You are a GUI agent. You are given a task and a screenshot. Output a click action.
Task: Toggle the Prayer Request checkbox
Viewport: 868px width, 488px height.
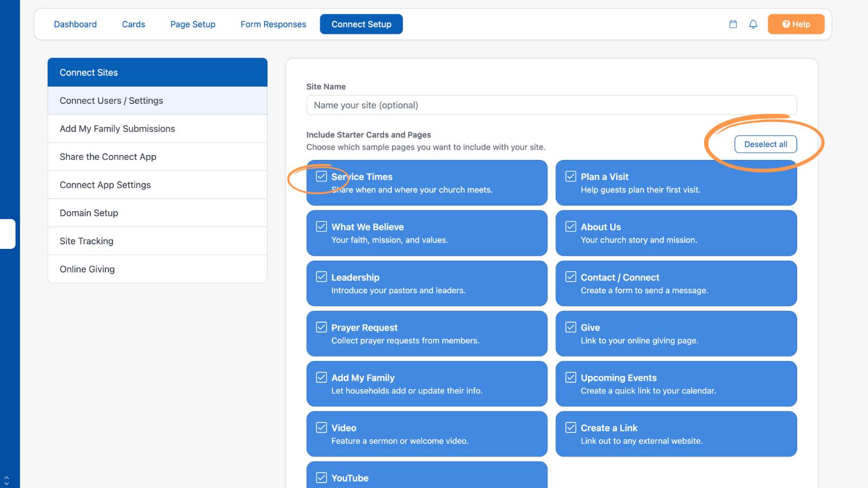[322, 327]
